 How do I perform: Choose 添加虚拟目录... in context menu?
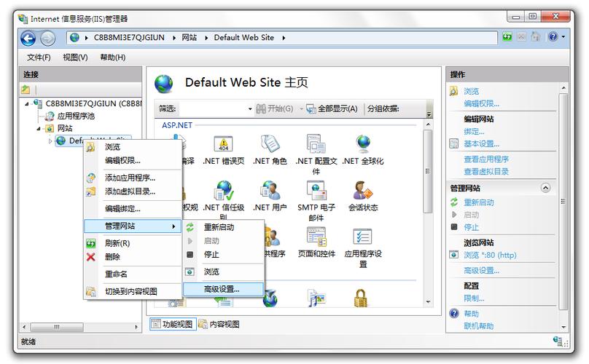[133, 191]
